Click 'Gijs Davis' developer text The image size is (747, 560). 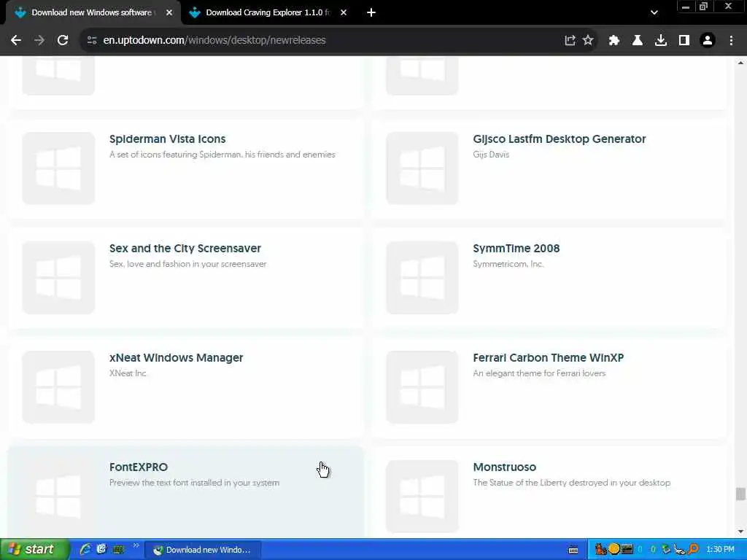(491, 155)
